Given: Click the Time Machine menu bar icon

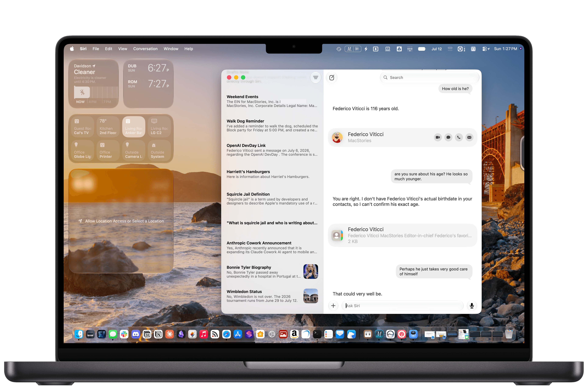Looking at the screenshot, I should [x=339, y=49].
